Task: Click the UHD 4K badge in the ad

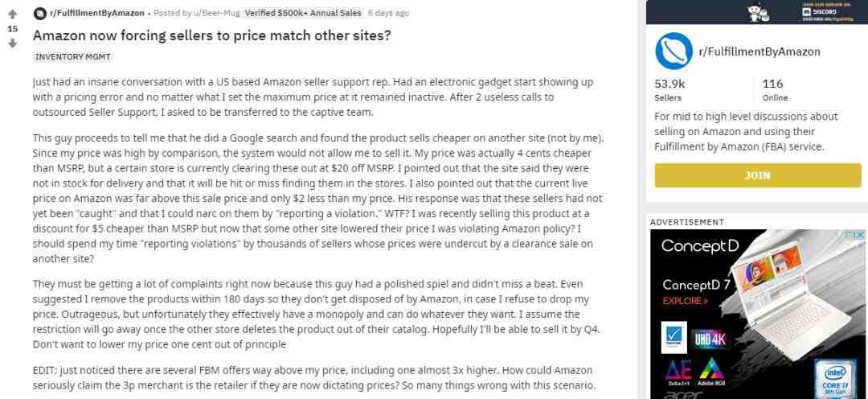Action: point(709,339)
